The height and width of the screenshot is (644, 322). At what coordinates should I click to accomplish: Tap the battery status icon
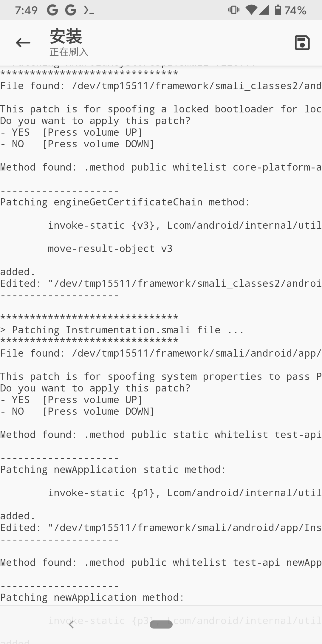(278, 10)
